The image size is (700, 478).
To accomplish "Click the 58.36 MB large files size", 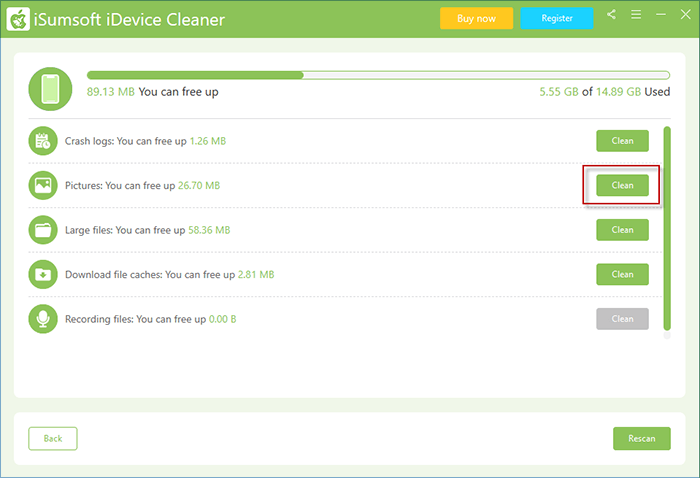I will 209,230.
